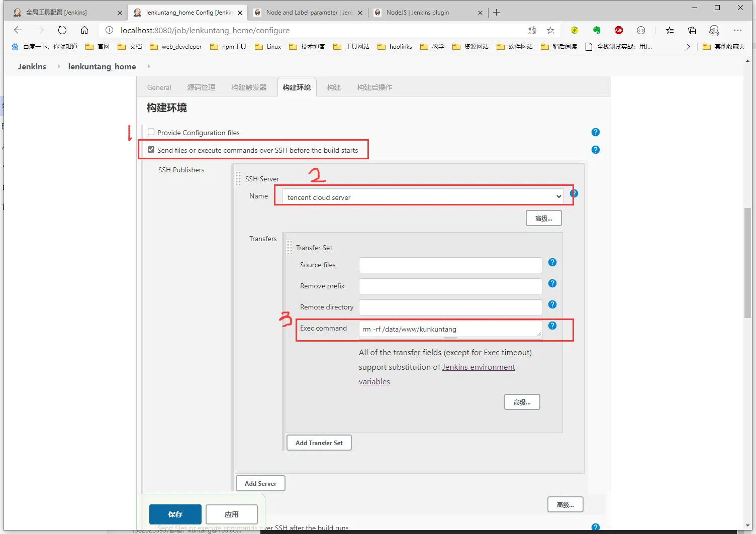756x534 pixels.
Task: Open help for Send files over SSH
Action: pyautogui.click(x=596, y=150)
